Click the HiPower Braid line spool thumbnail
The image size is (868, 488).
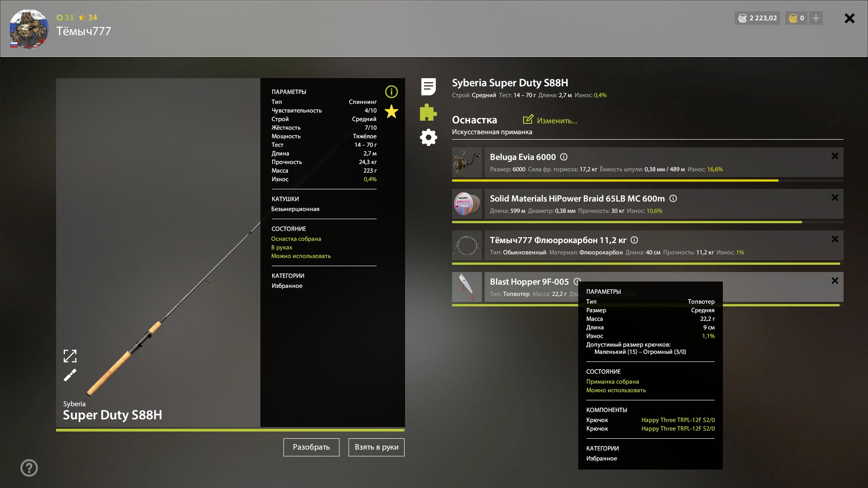pos(467,204)
